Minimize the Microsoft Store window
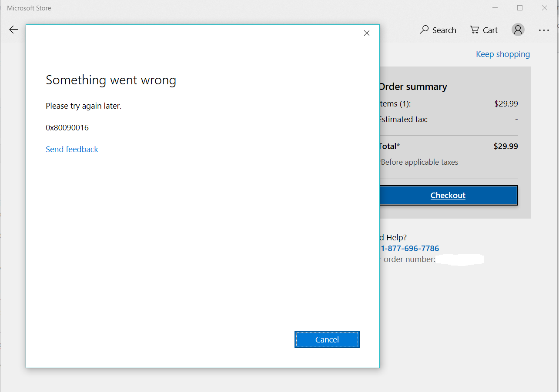This screenshot has height=392, width=559. [495, 8]
